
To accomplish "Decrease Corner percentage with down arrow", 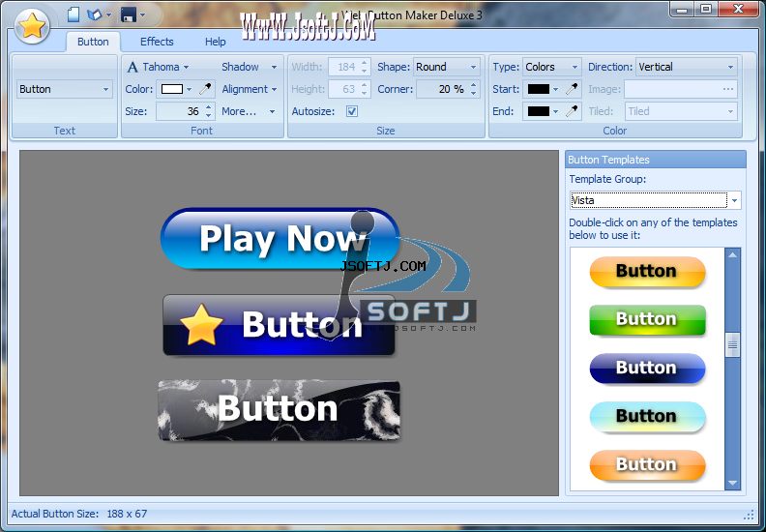I will pos(473,94).
